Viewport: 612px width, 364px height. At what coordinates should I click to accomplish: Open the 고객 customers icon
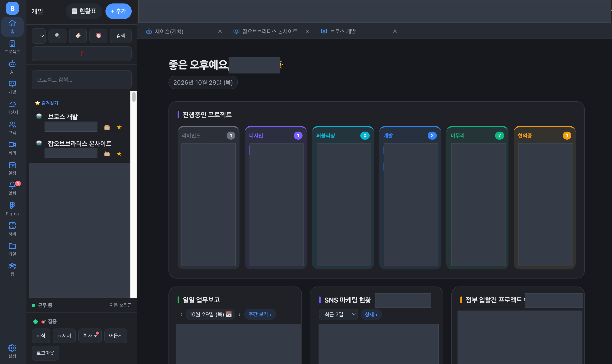click(x=12, y=128)
